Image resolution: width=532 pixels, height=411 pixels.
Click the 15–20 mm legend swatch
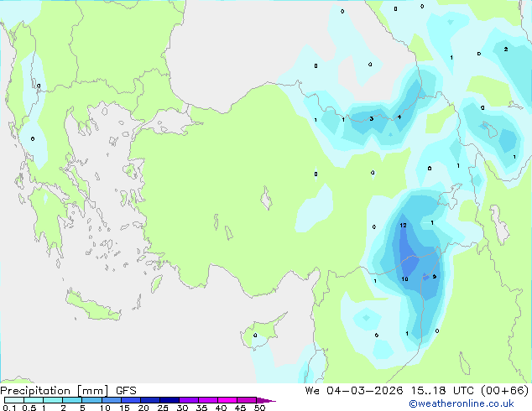tap(131, 400)
